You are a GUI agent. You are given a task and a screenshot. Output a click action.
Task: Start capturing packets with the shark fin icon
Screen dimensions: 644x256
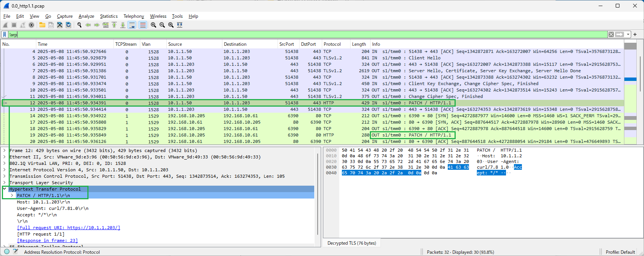pyautogui.click(x=5, y=25)
